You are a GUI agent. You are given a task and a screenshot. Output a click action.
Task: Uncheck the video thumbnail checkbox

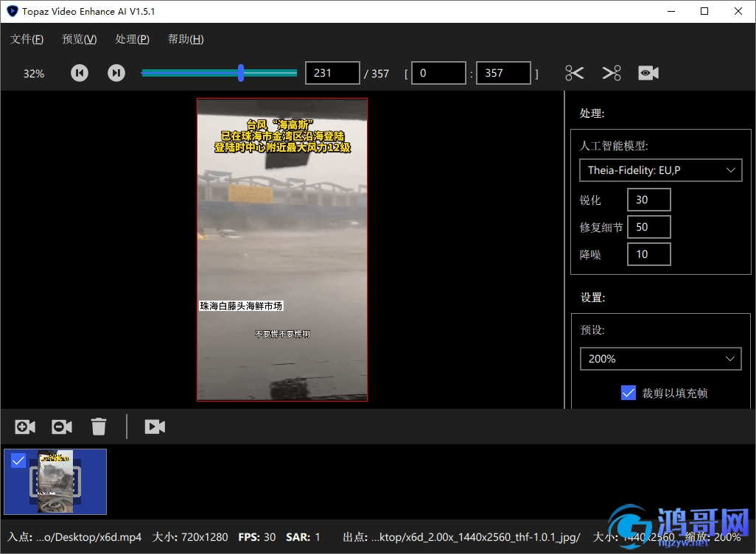[18, 461]
